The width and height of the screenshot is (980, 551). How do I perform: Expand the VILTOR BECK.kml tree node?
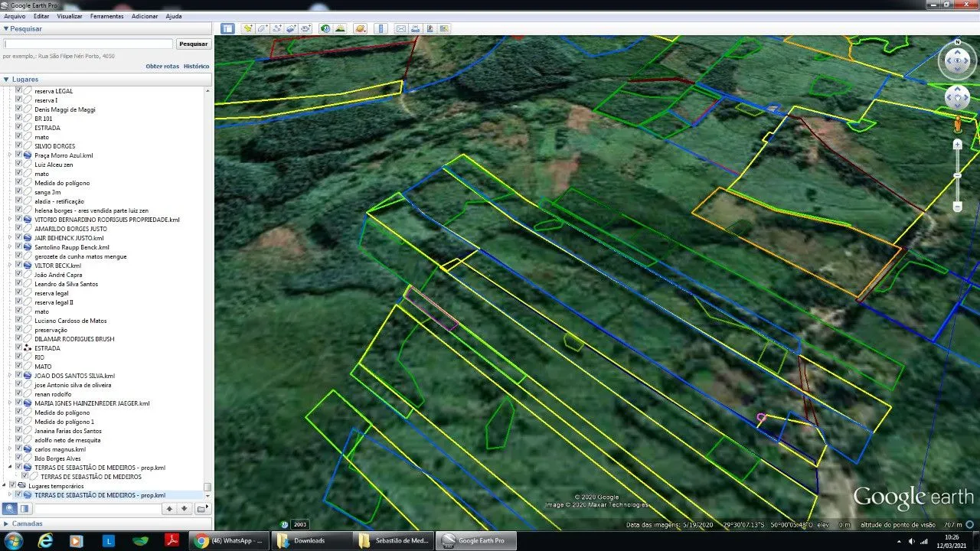(10, 266)
